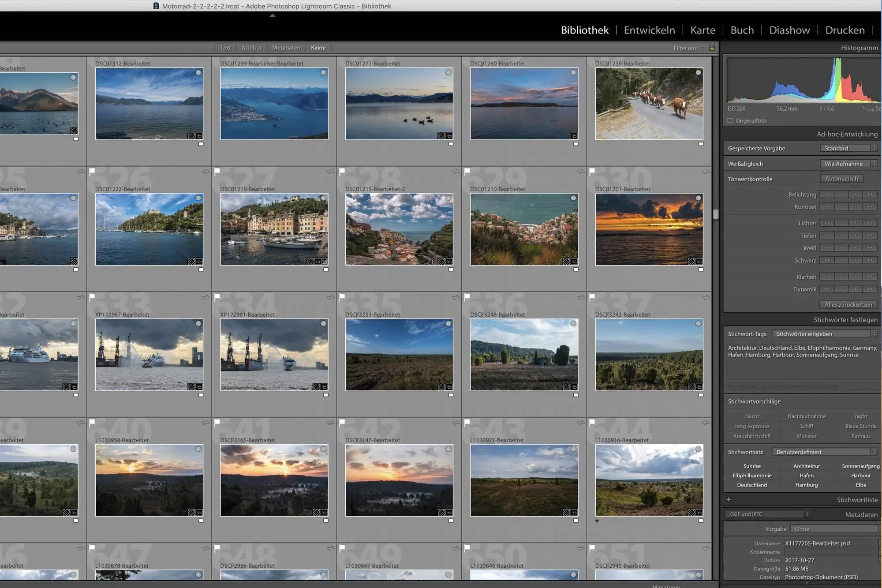Click the rotation circle on DSCF3242 thumbnail
The width and height of the screenshot is (882, 588).
click(698, 323)
